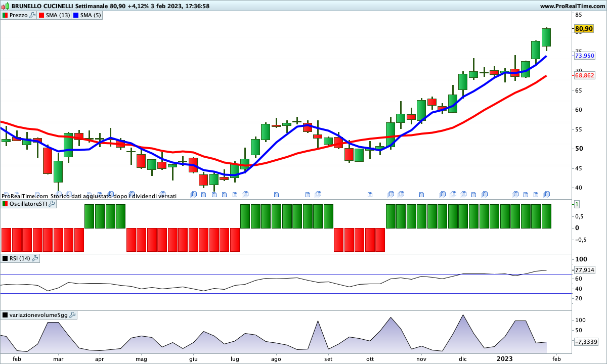607x364 pixels.
Task: Click the 65 price axis value
Action: click(x=578, y=90)
